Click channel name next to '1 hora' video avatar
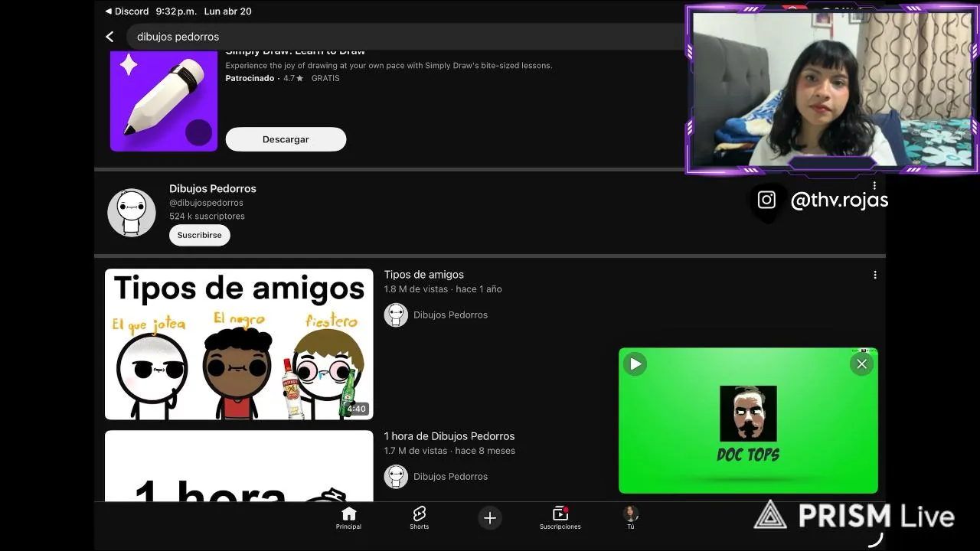The width and height of the screenshot is (980, 551). click(x=450, y=476)
